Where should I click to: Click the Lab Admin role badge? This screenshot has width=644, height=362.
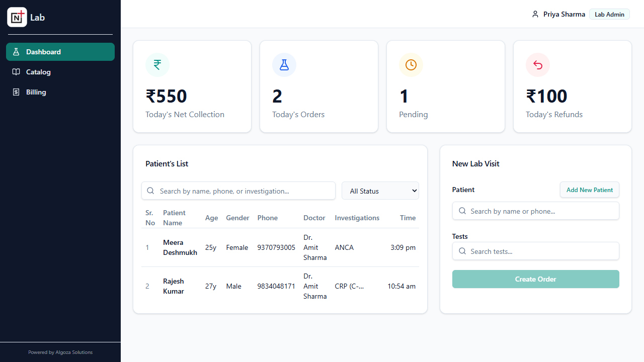point(609,14)
